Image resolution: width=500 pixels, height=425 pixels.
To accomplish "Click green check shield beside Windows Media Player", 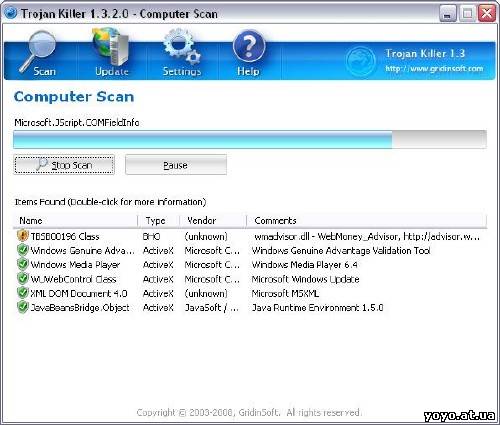I will [22, 264].
